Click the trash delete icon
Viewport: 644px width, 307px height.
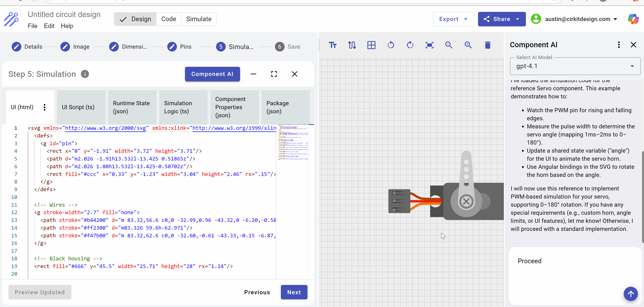488,45
